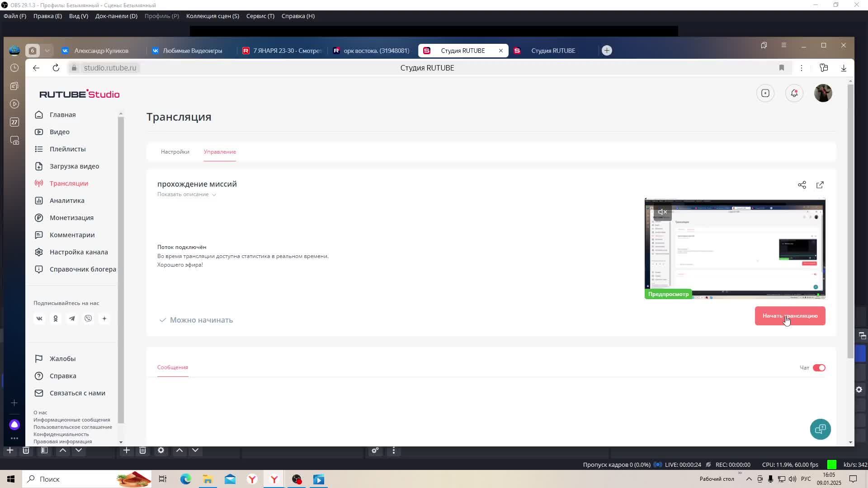Open Пользовательское соглашение link

coord(73,427)
